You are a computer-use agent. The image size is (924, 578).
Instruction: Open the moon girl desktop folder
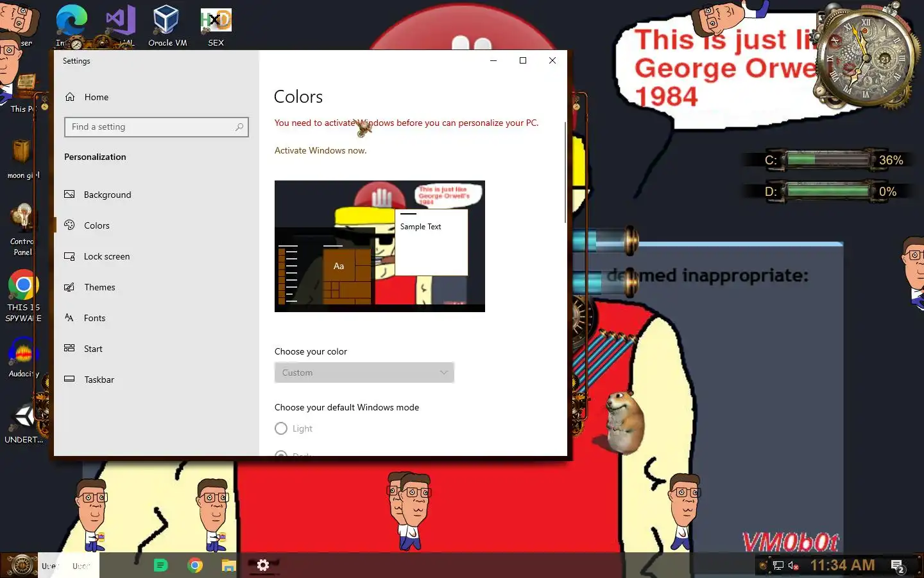pyautogui.click(x=23, y=159)
